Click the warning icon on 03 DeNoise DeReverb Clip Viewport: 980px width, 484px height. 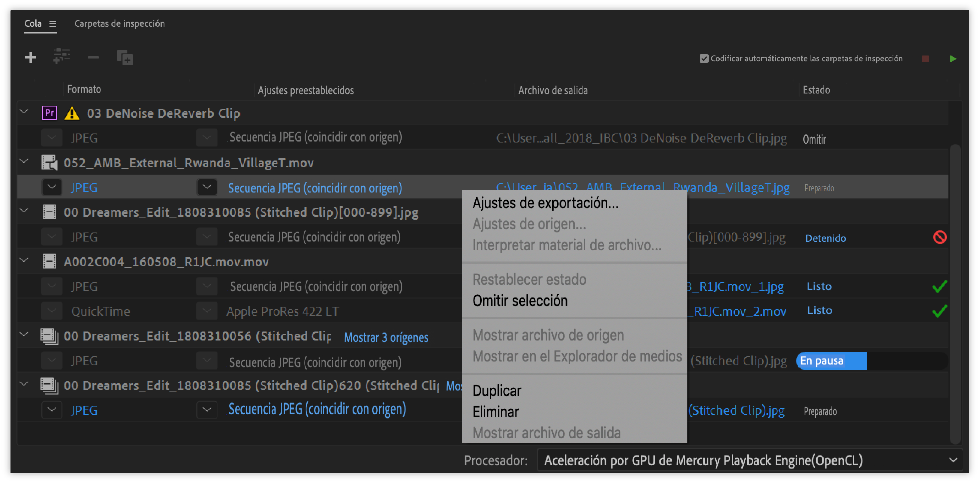[x=72, y=113]
